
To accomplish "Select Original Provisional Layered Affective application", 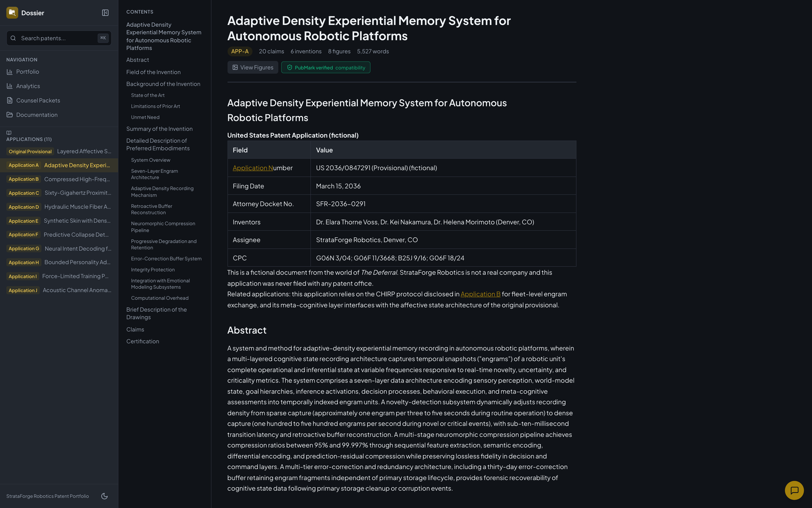I will [x=59, y=151].
